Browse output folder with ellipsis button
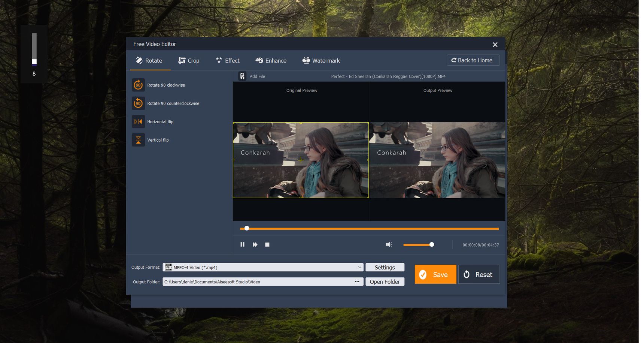This screenshot has height=343, width=644. (357, 282)
